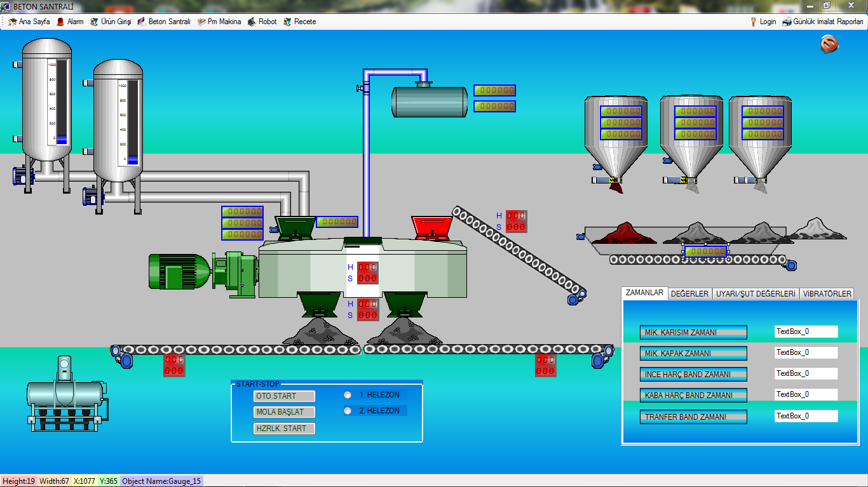Click the left green discharge hopper under the mixer
The image size is (868, 487).
[x=319, y=305]
